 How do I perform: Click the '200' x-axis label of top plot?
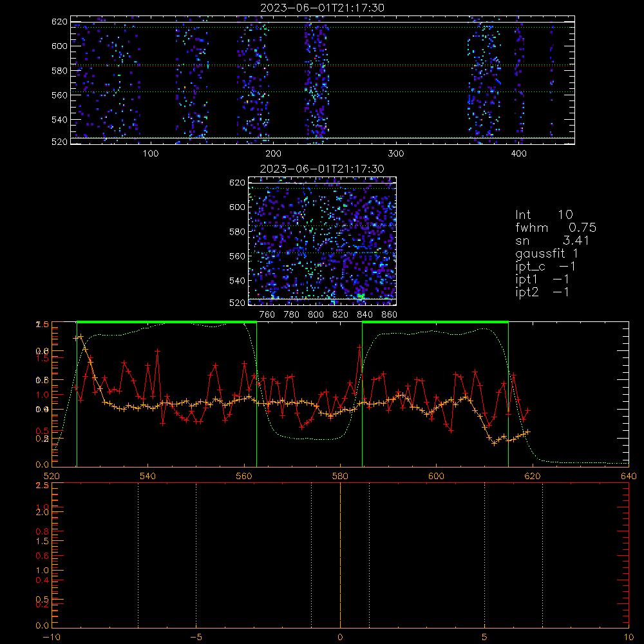(273, 154)
